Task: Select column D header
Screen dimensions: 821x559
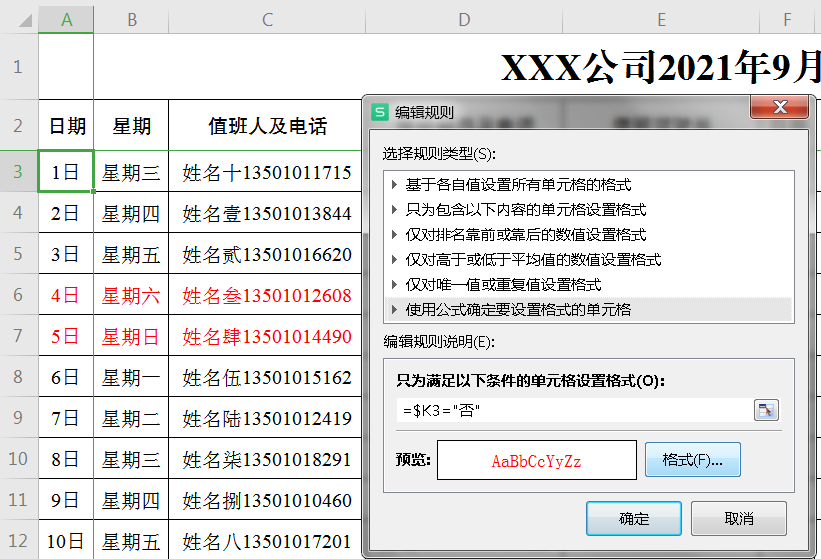Action: pos(464,20)
